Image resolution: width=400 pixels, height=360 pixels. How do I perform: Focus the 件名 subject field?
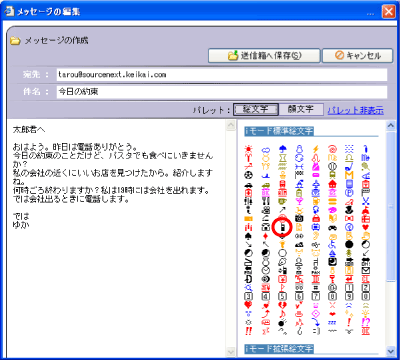coord(222,92)
